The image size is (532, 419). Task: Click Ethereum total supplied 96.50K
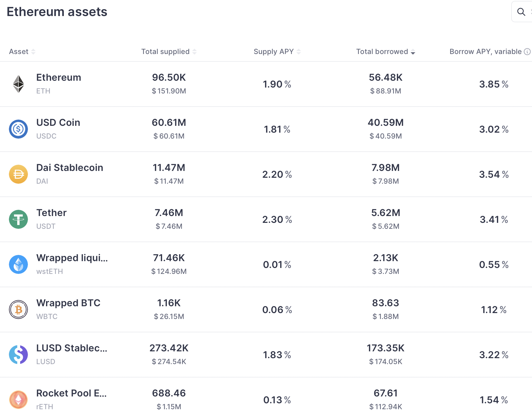[169, 77]
